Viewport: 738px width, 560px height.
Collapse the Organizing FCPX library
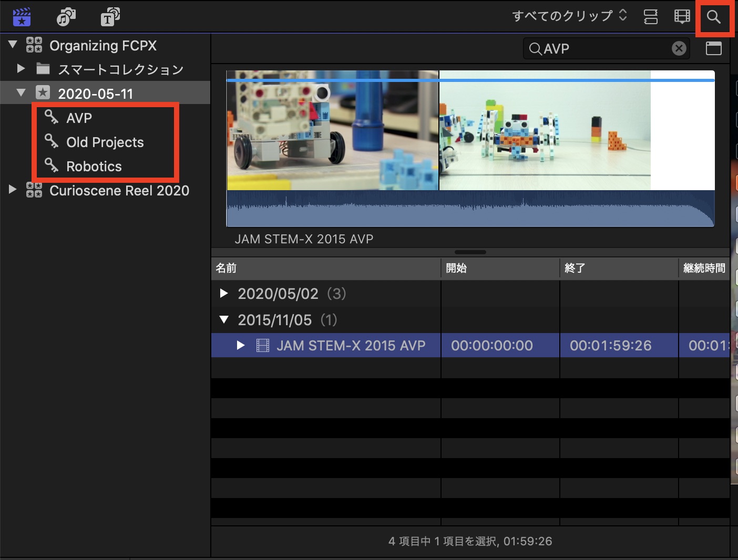pyautogui.click(x=13, y=45)
